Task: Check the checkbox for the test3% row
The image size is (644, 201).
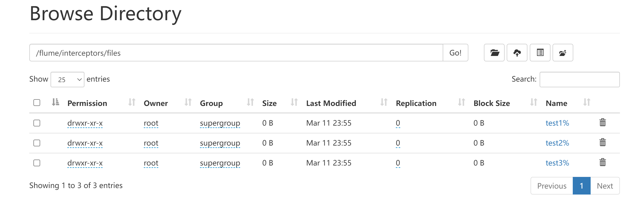Action: [37, 163]
